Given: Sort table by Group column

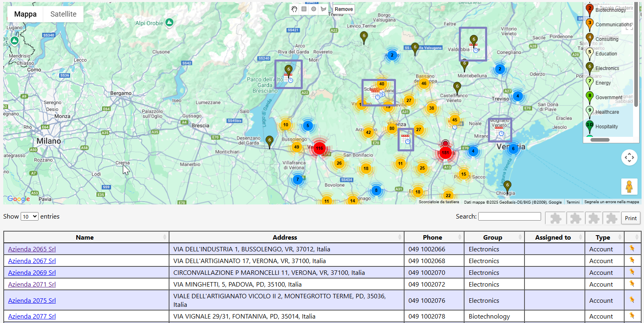Looking at the screenshot, I should (493, 237).
